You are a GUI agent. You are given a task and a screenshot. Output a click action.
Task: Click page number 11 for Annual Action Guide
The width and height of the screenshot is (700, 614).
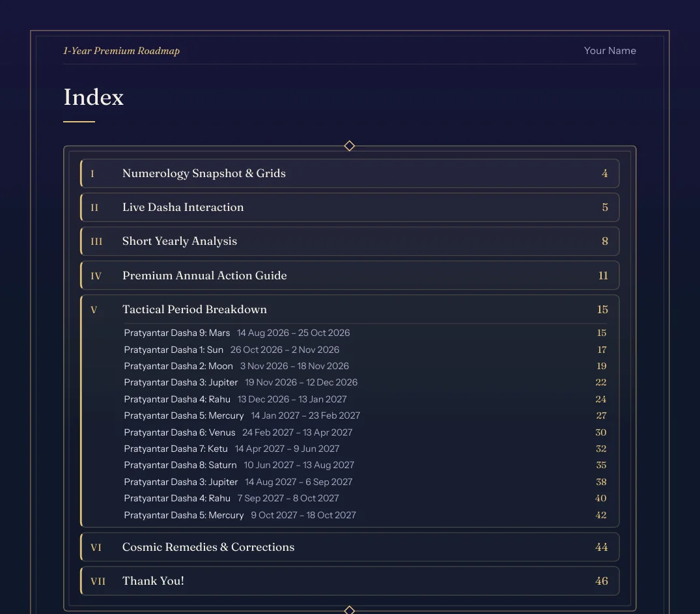[603, 275]
